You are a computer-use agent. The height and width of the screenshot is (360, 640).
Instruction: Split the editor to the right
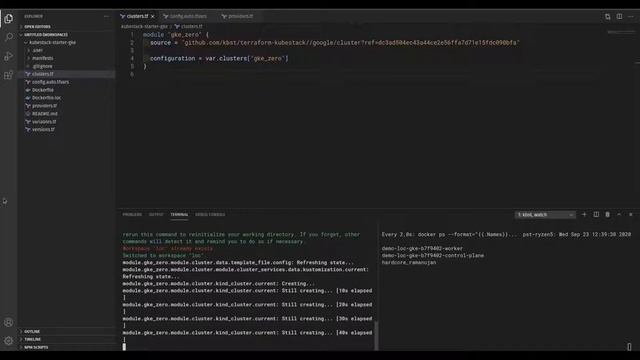(619, 16)
